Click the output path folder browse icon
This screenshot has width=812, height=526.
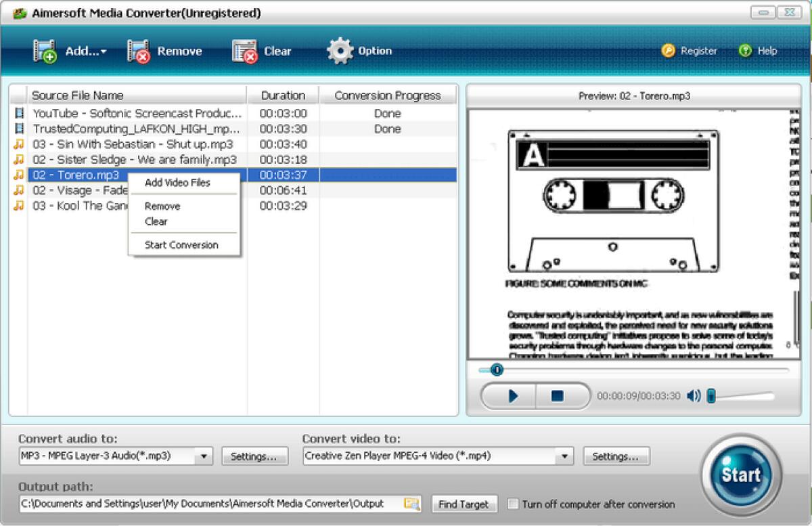[413, 504]
